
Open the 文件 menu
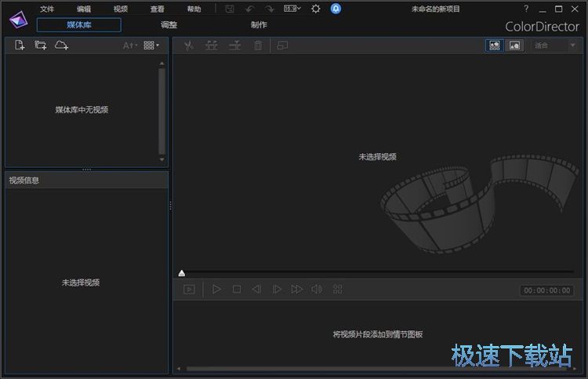[47, 9]
